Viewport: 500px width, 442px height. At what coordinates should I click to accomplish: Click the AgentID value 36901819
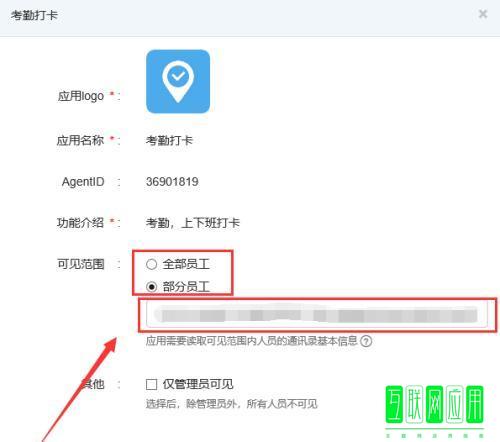172,182
